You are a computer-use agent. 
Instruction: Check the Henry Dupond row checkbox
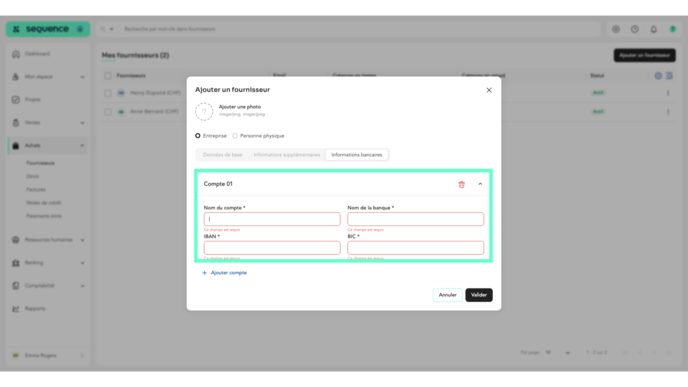point(108,93)
